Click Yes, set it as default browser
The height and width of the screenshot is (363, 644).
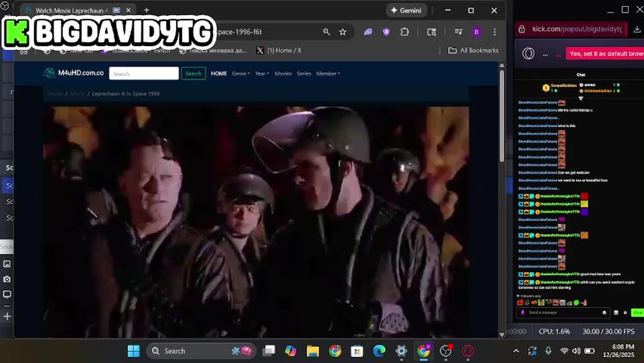(x=605, y=53)
